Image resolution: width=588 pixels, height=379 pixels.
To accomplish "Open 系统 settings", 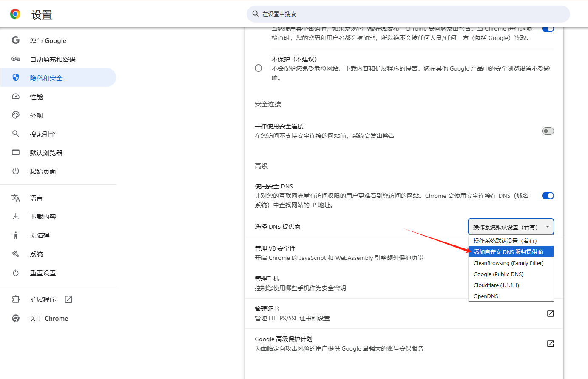I will coord(58,254).
